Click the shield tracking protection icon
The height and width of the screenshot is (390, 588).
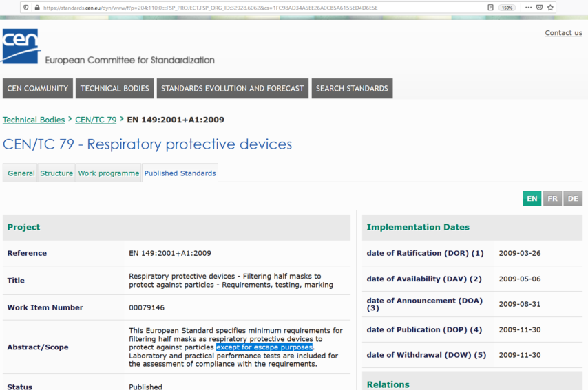tap(25, 8)
